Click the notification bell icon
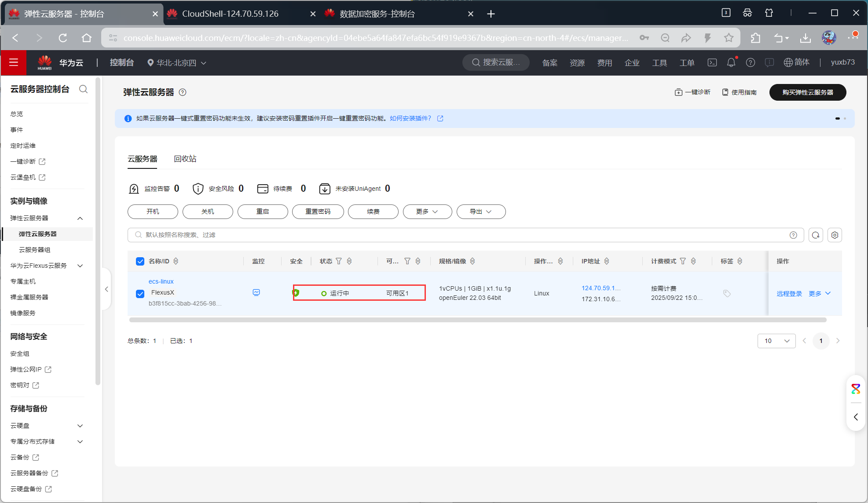 coord(731,62)
